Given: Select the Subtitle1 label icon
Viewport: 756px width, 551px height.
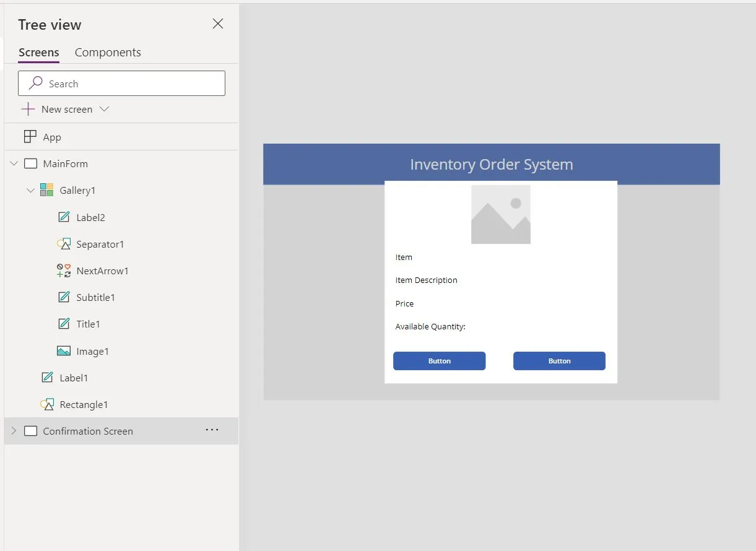Looking at the screenshot, I should [x=64, y=297].
